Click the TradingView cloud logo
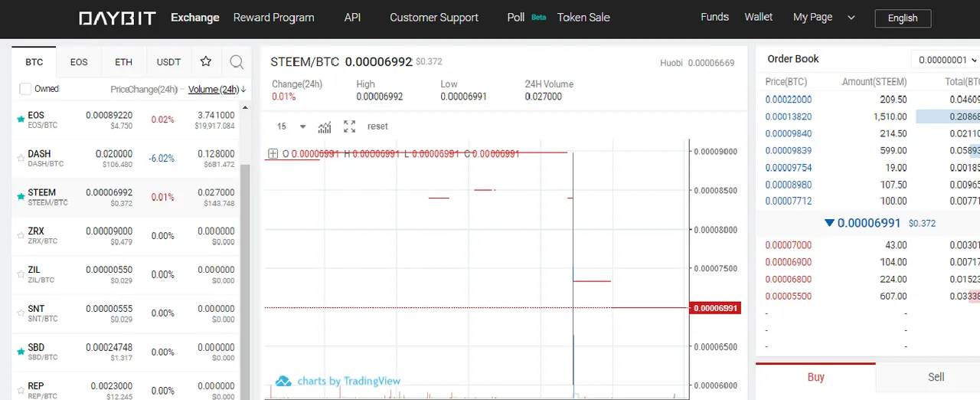The height and width of the screenshot is (400, 980). coord(283,382)
